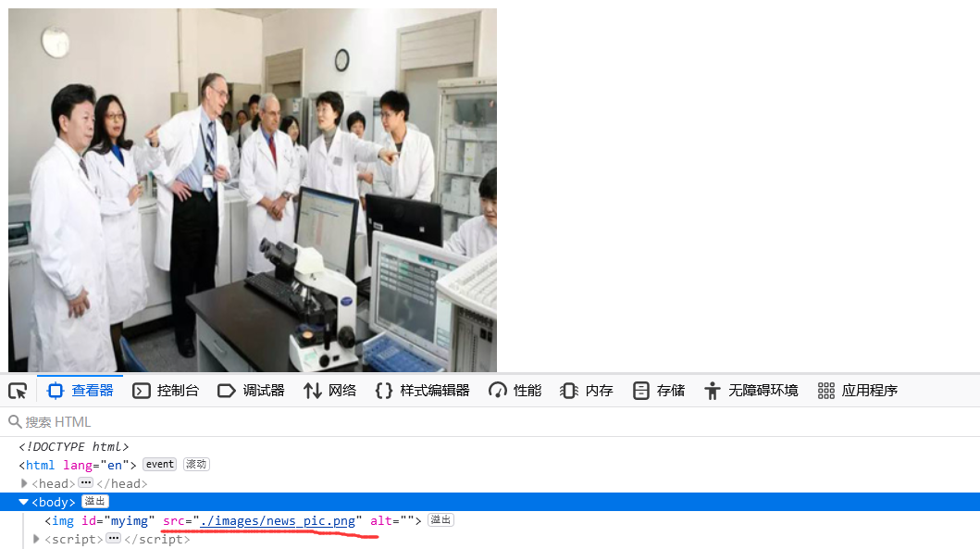Select the DOCTYPE html line
This screenshot has width=980, height=549.
click(74, 446)
